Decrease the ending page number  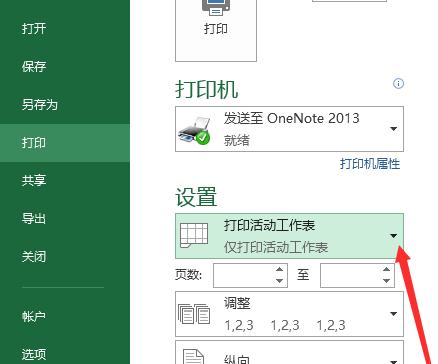point(387,281)
